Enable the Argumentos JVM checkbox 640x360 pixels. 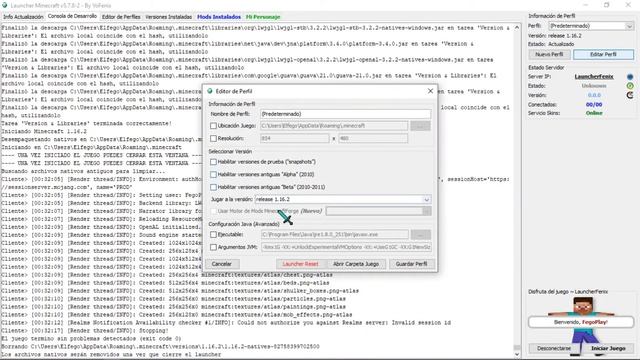(213, 247)
